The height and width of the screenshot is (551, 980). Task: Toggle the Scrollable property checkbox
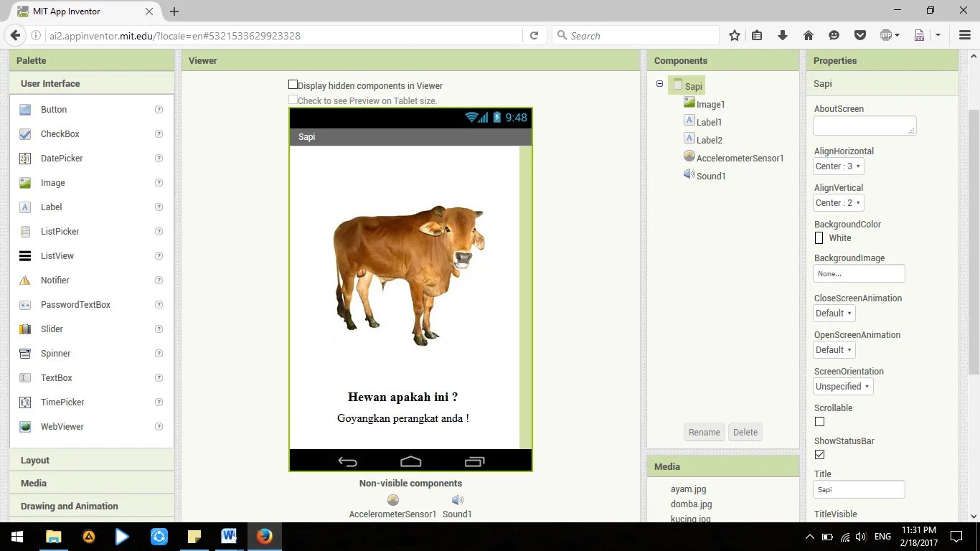[x=819, y=421]
